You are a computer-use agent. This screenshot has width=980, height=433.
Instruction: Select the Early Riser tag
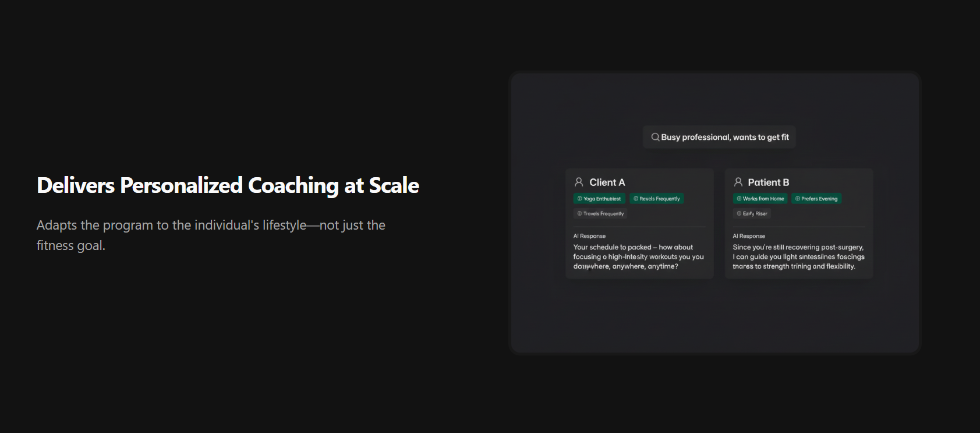click(752, 213)
